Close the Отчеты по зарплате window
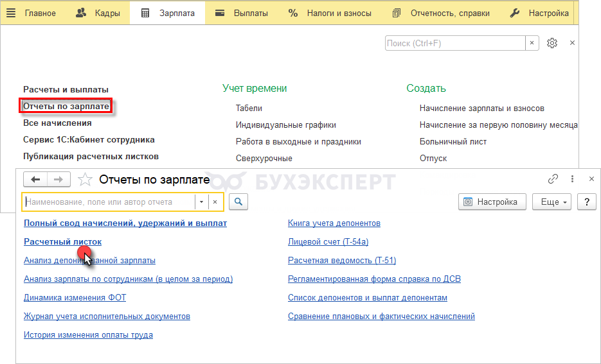This screenshot has width=601, height=364. (591, 178)
